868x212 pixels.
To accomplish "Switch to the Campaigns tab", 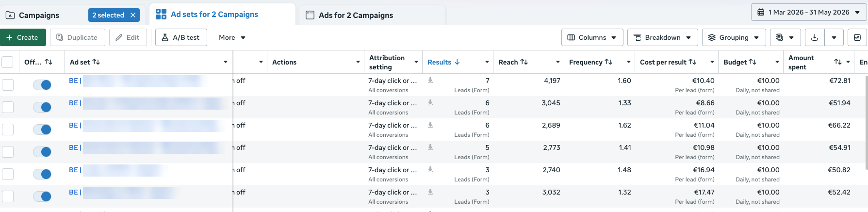I will coord(39,15).
